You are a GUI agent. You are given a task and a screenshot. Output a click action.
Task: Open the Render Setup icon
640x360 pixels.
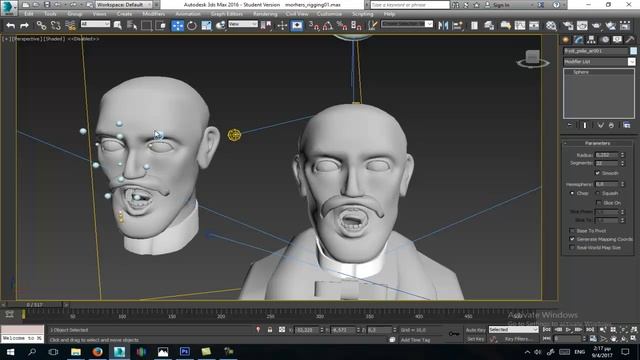(568, 26)
